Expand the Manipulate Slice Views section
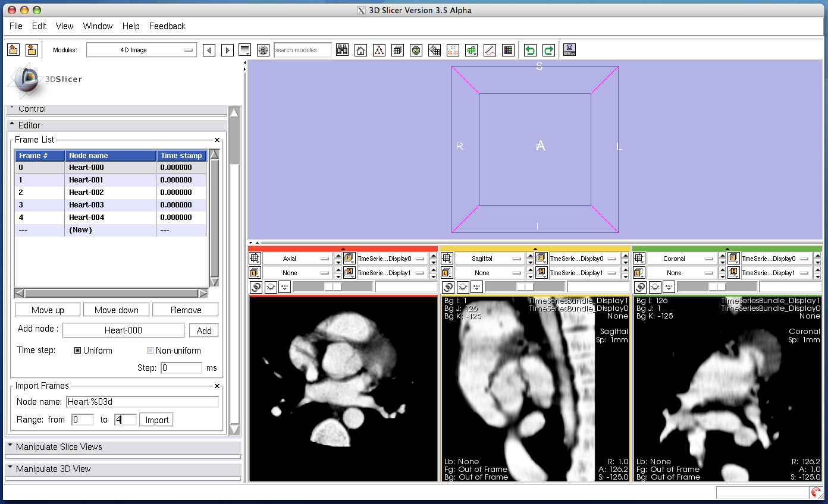The width and height of the screenshot is (828, 504). 59,447
